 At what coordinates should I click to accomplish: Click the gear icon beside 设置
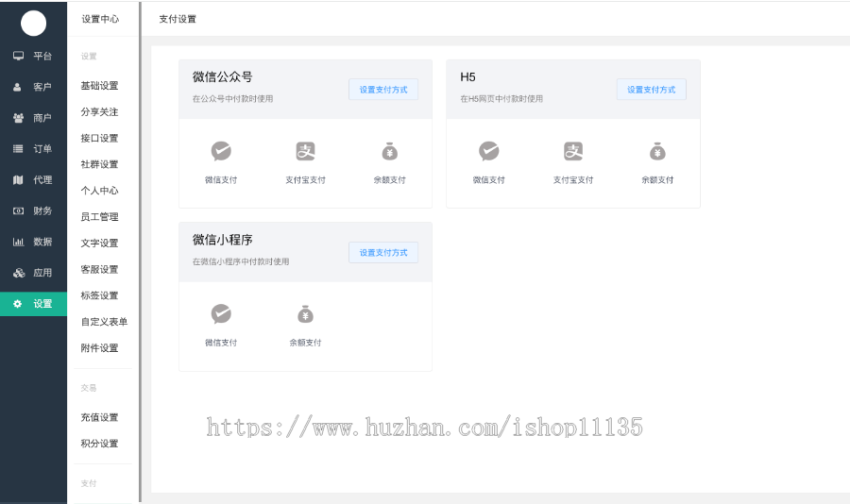(x=17, y=304)
